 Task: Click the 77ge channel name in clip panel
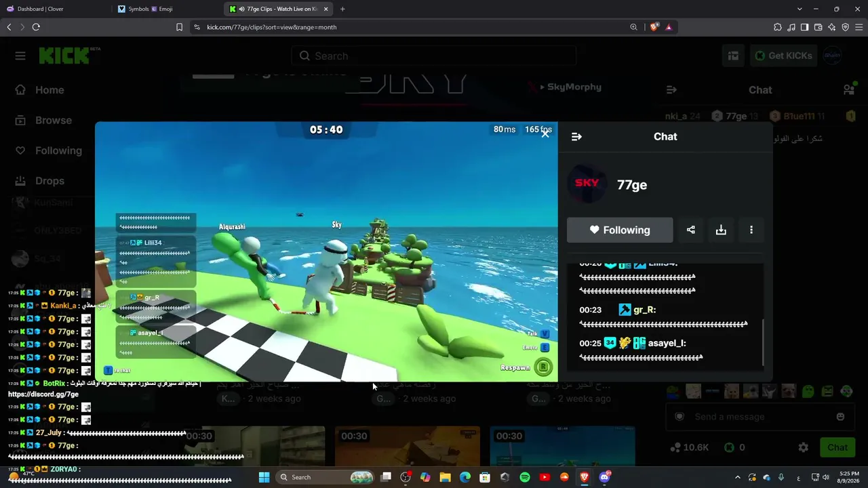point(632,185)
